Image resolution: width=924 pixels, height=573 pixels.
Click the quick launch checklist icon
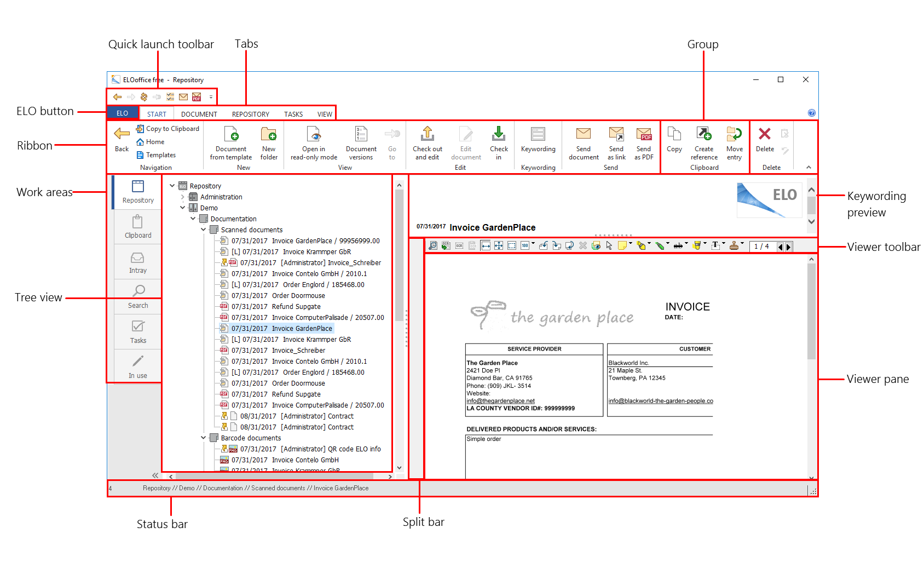point(170,97)
